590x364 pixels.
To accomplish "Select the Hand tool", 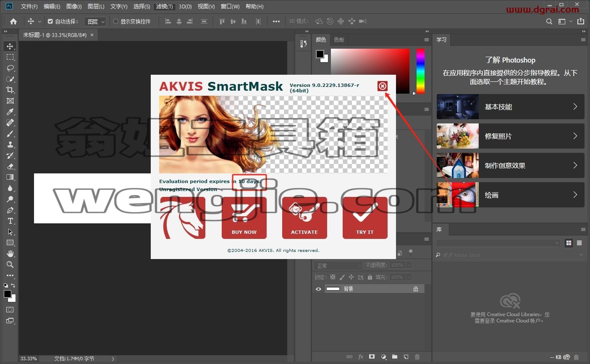I will coord(10,254).
